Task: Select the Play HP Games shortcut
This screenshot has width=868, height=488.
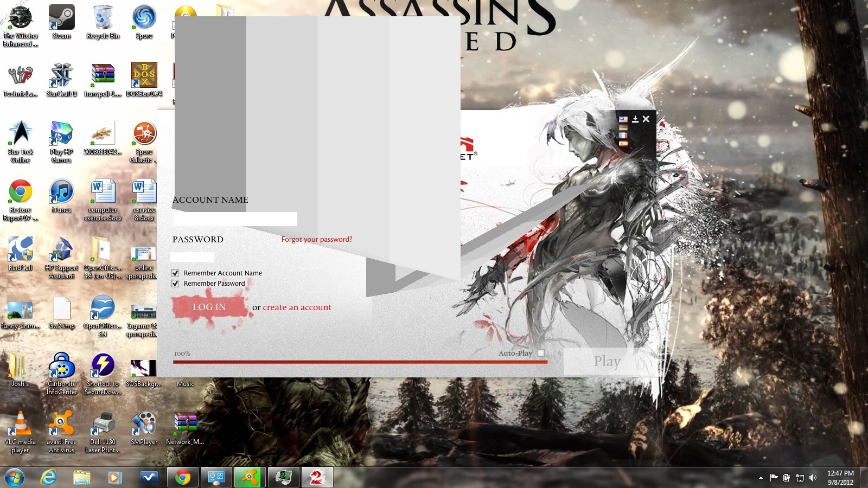Action: 61,142
